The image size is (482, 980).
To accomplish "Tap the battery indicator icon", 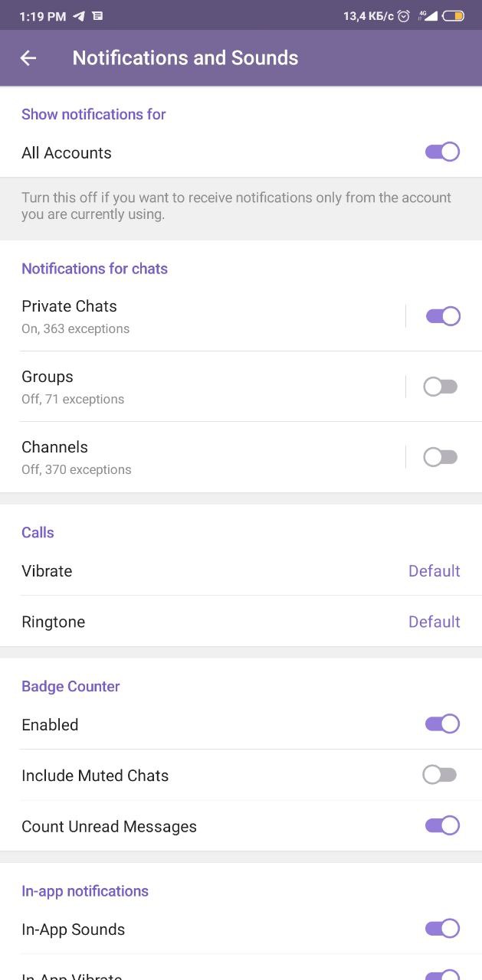I will pyautogui.click(x=453, y=15).
